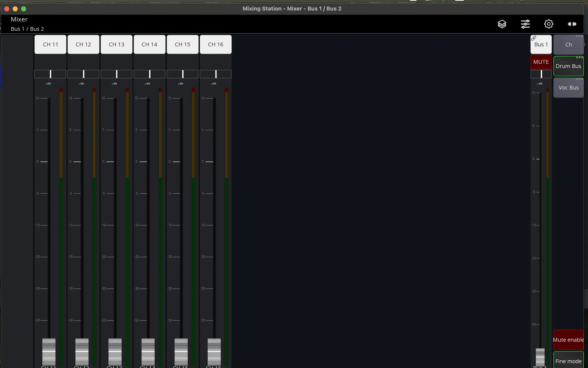Toggle the Mute enable button
Screen dimensions: 588x368
coord(568,340)
